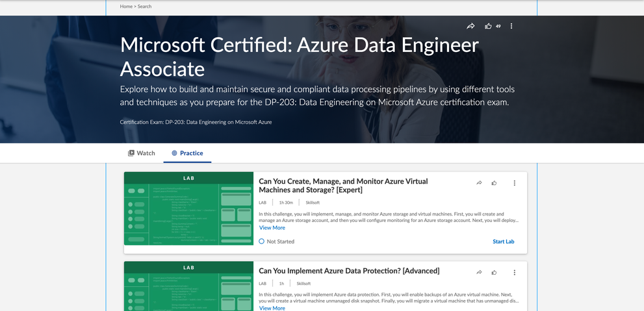Click the share icon in the hero banner

tap(470, 26)
